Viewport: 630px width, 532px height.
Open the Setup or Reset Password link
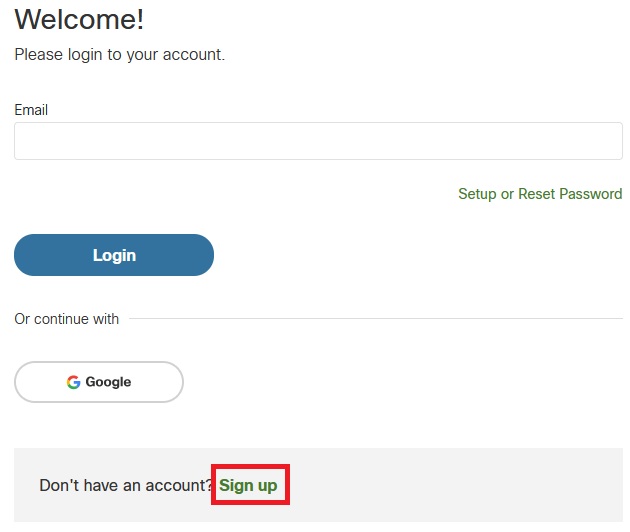(540, 194)
